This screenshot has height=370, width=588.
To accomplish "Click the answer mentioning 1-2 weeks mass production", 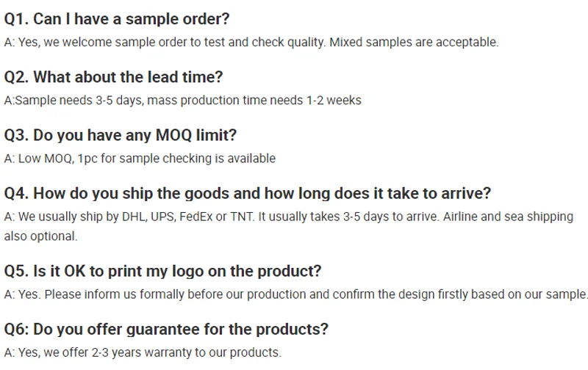I will [182, 101].
